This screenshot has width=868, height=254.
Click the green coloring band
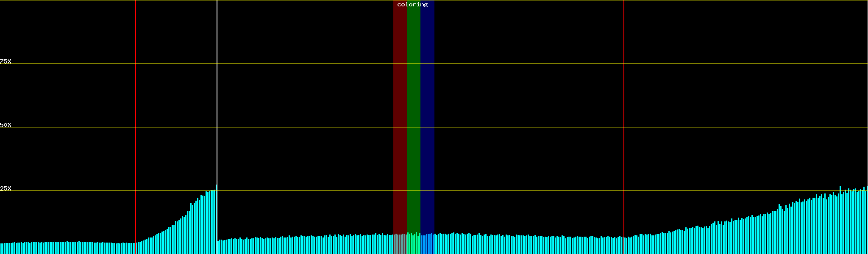click(413, 106)
